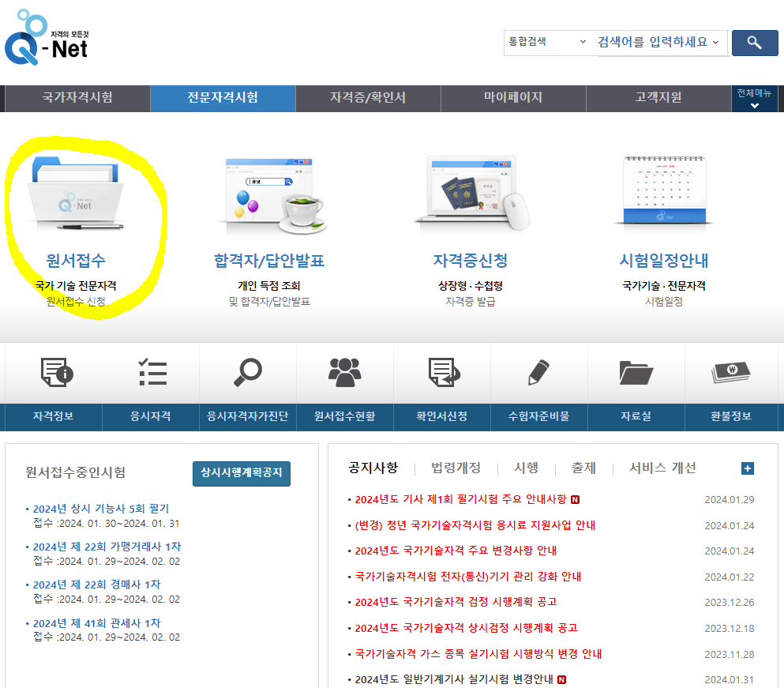Open 2024년 제 22회 경매사 1차
This screenshot has height=688, width=784.
[x=96, y=585]
